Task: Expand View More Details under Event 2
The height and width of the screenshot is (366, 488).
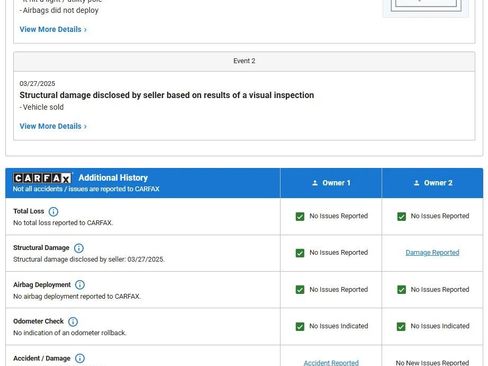Action: tap(53, 126)
